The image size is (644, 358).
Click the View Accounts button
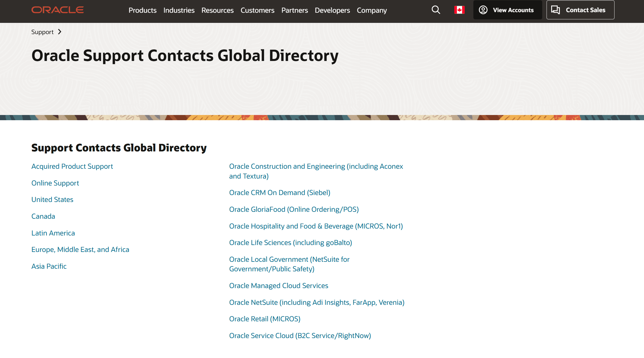click(x=508, y=10)
